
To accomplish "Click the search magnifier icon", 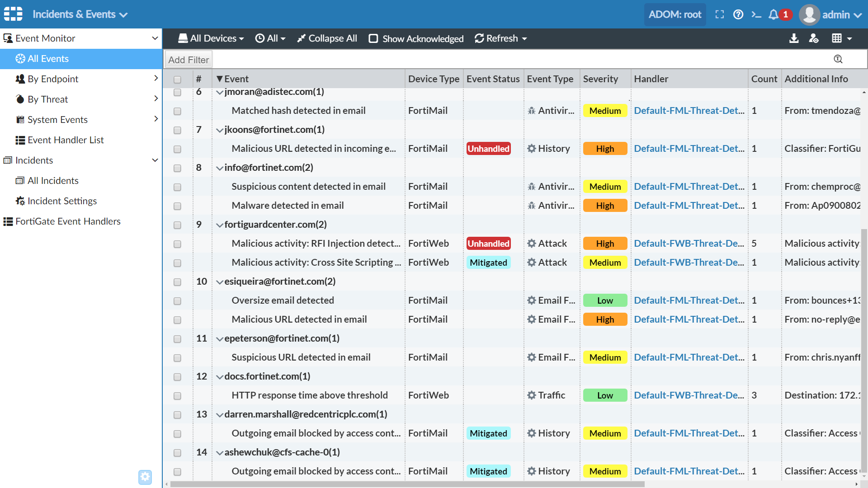I will point(838,59).
